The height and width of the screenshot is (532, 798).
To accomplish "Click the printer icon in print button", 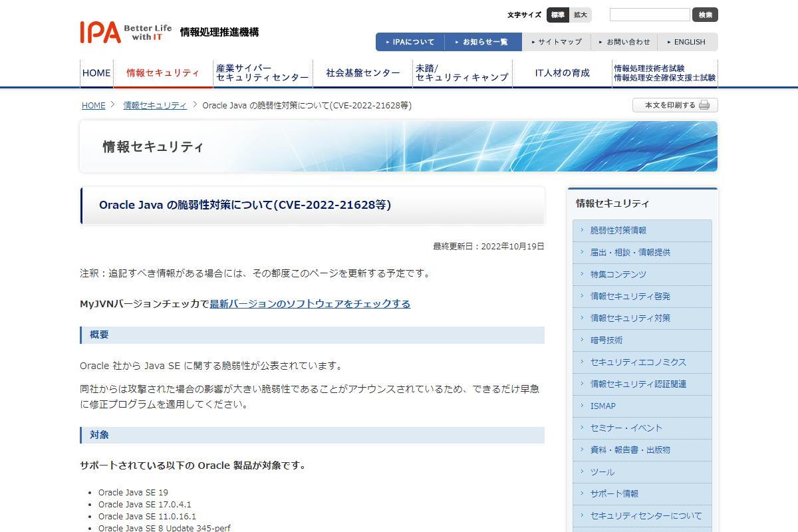I will tap(704, 105).
